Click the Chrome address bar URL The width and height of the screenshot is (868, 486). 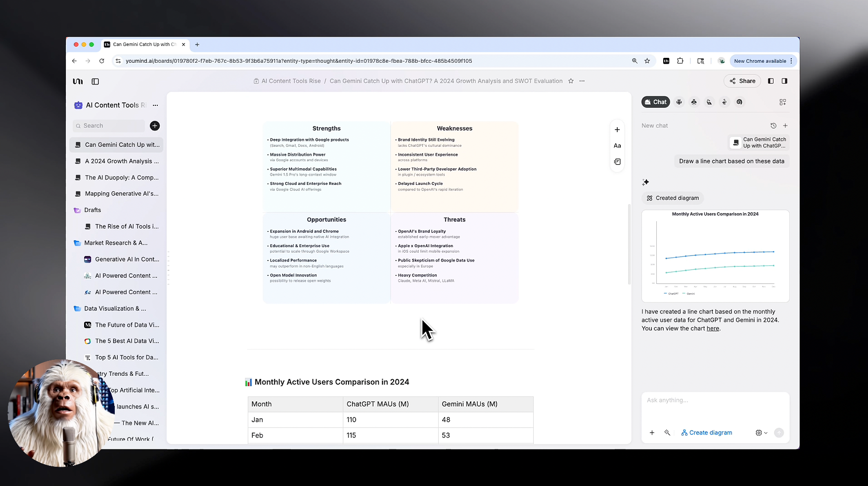299,61
